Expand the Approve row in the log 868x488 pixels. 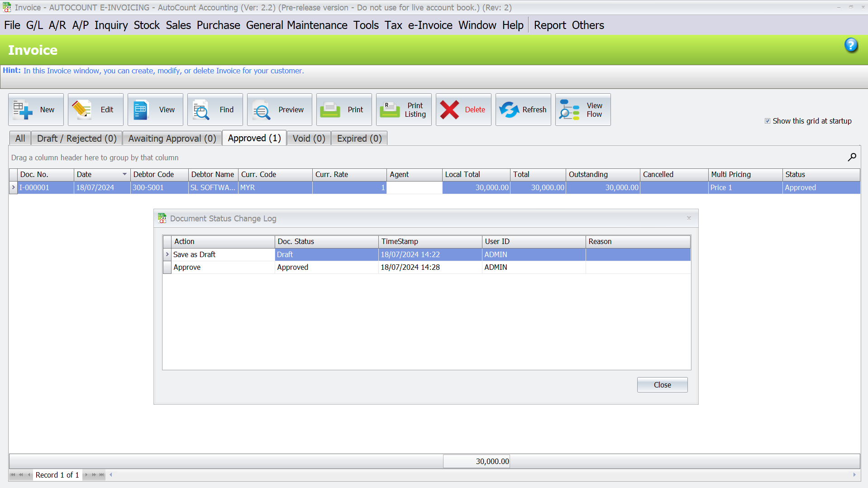[x=167, y=267]
